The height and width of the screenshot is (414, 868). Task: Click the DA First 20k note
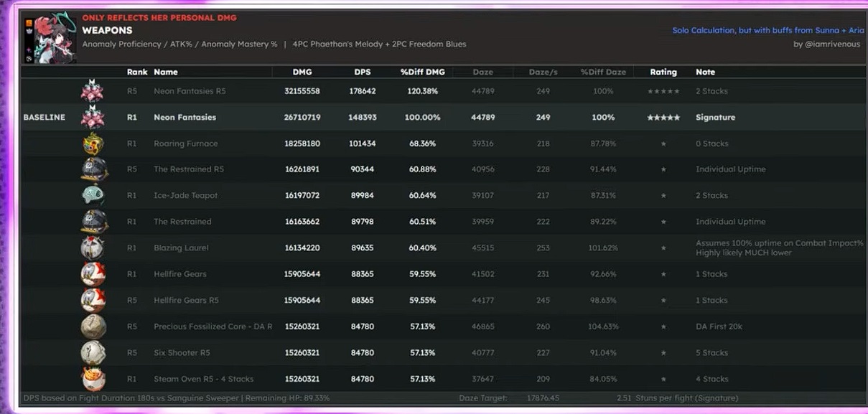pos(719,326)
